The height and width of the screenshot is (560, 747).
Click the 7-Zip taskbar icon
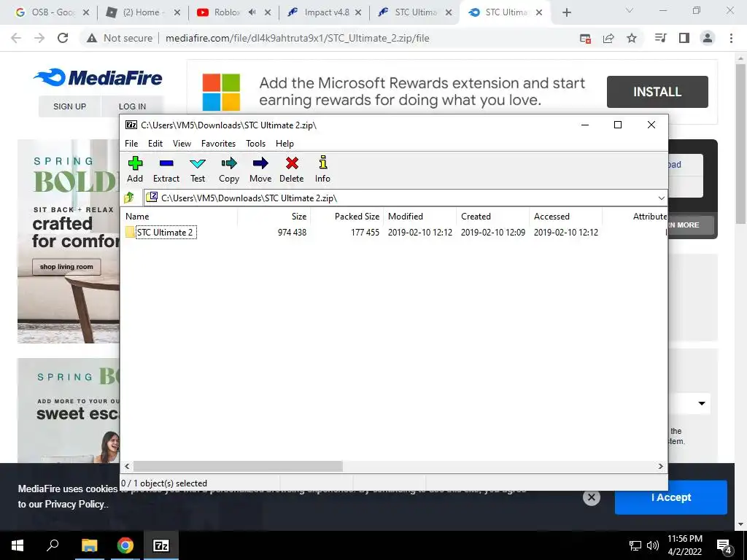coord(161,545)
